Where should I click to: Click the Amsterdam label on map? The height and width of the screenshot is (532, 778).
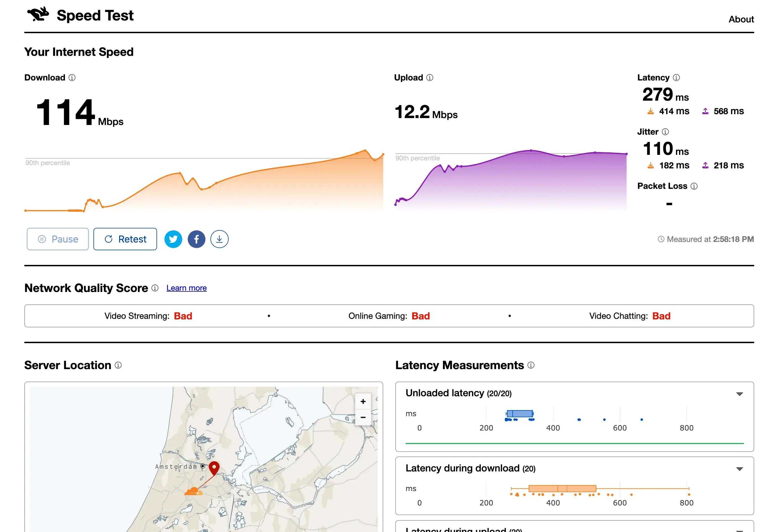176,467
